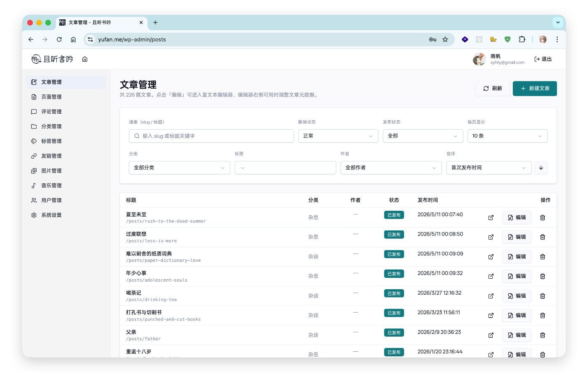Open the 全部作者 author dropdown
The image size is (588, 387).
(391, 168)
